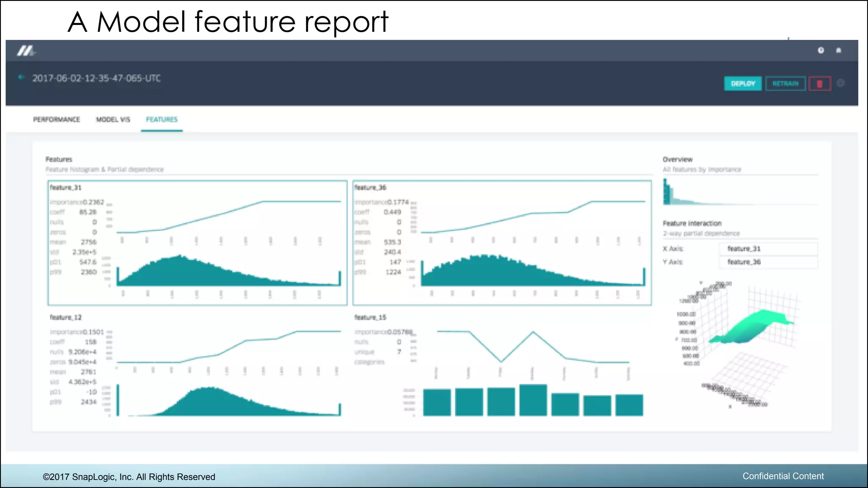
Task: Click feature_31 p99 value 2360
Action: pyautogui.click(x=89, y=272)
